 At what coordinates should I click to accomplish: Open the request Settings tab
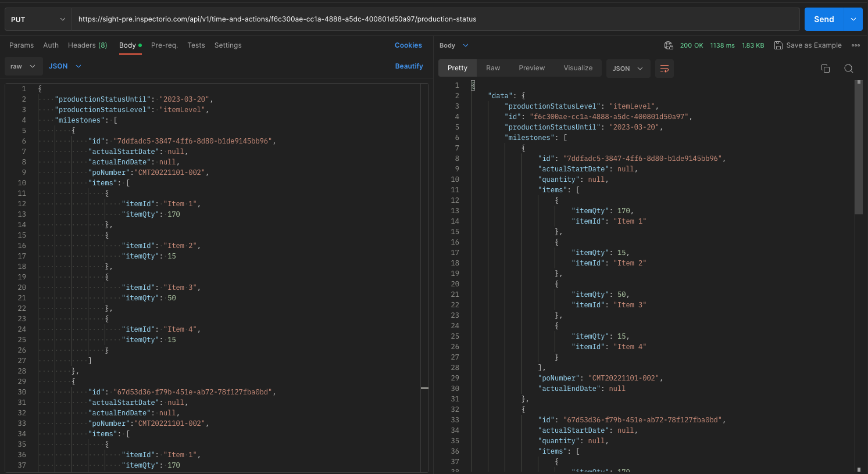228,45
